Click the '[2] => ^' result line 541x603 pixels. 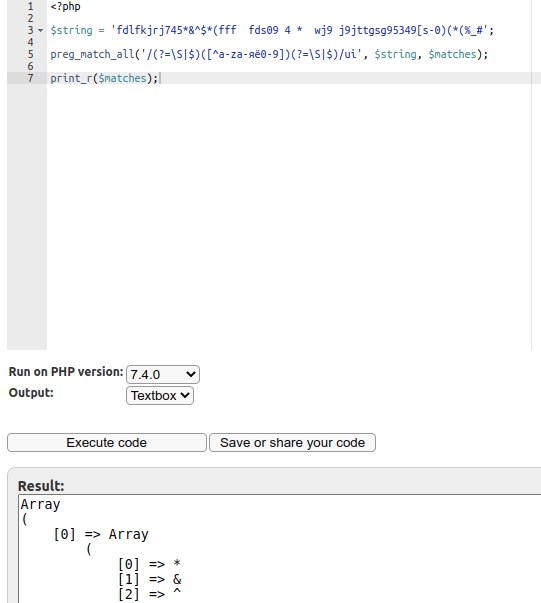click(150, 594)
